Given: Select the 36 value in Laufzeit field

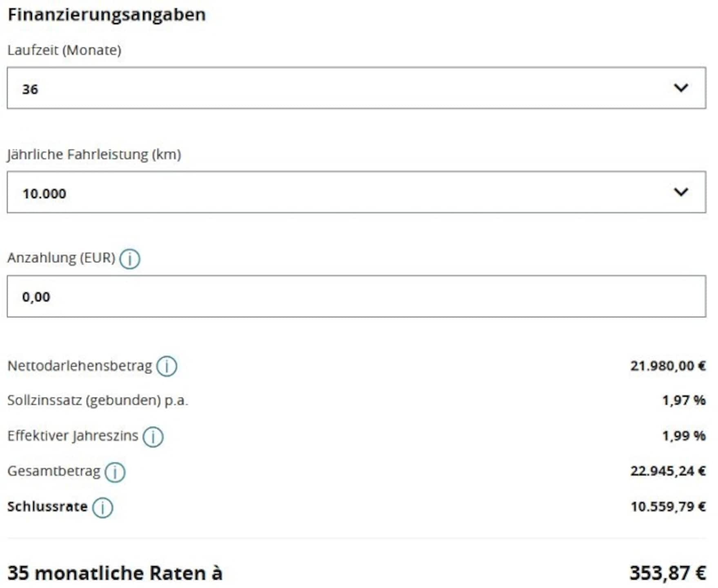Looking at the screenshot, I should 30,89.
